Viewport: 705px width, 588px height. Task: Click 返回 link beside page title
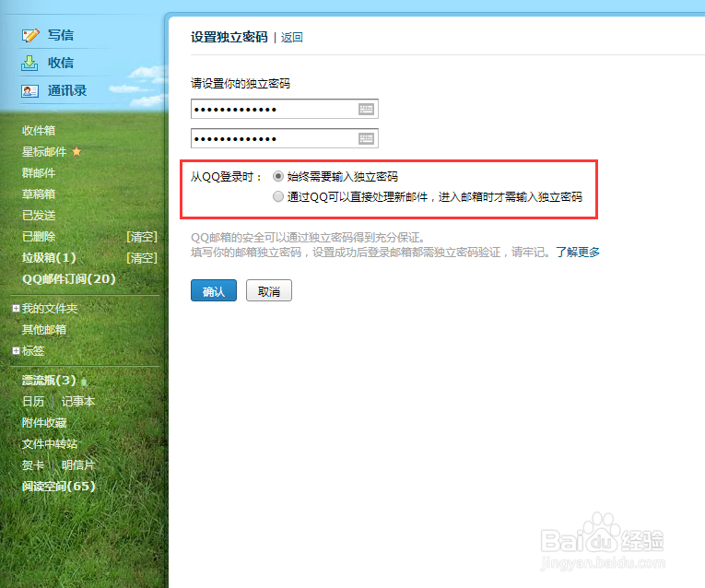click(x=292, y=37)
